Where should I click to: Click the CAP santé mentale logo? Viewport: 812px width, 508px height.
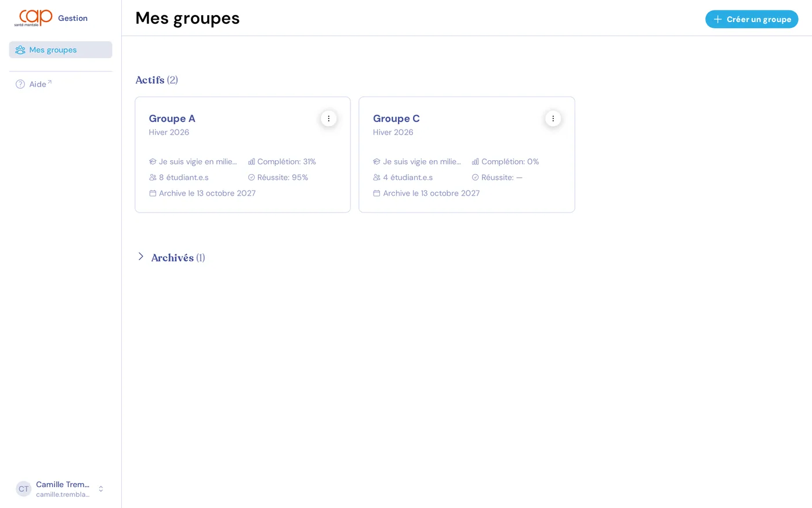coord(33,18)
